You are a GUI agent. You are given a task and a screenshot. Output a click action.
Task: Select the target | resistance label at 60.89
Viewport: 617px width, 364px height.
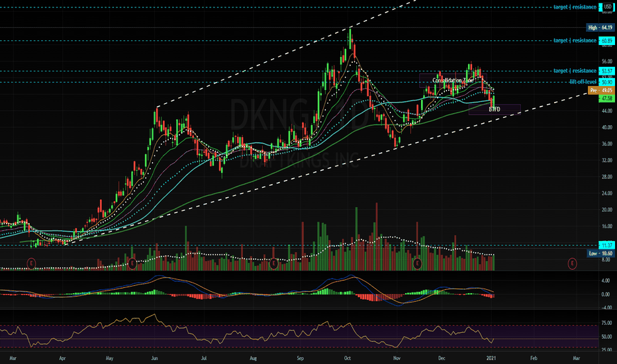point(575,40)
